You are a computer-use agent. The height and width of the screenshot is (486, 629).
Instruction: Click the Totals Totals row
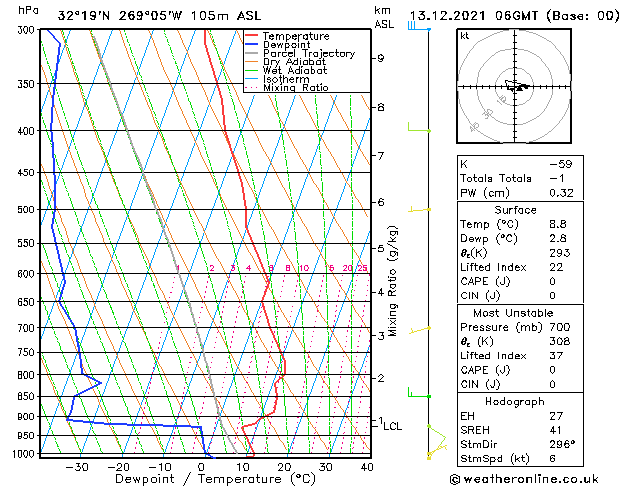pos(520,178)
